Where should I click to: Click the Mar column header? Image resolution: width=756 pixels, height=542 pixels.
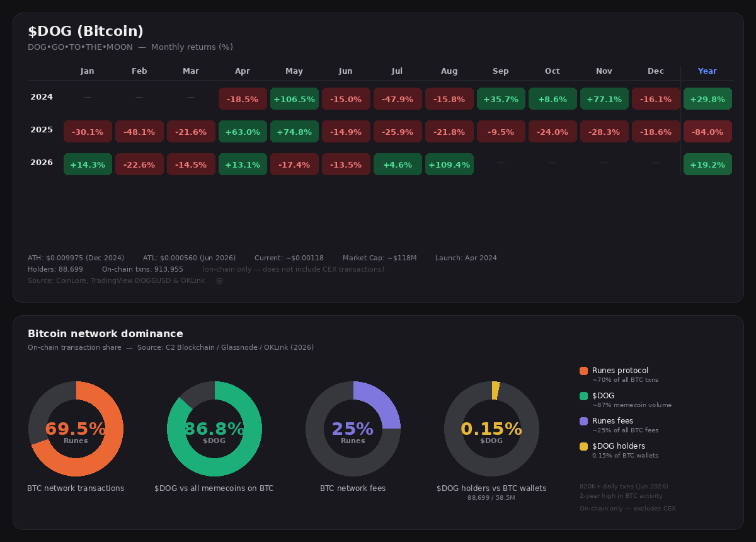[191, 71]
